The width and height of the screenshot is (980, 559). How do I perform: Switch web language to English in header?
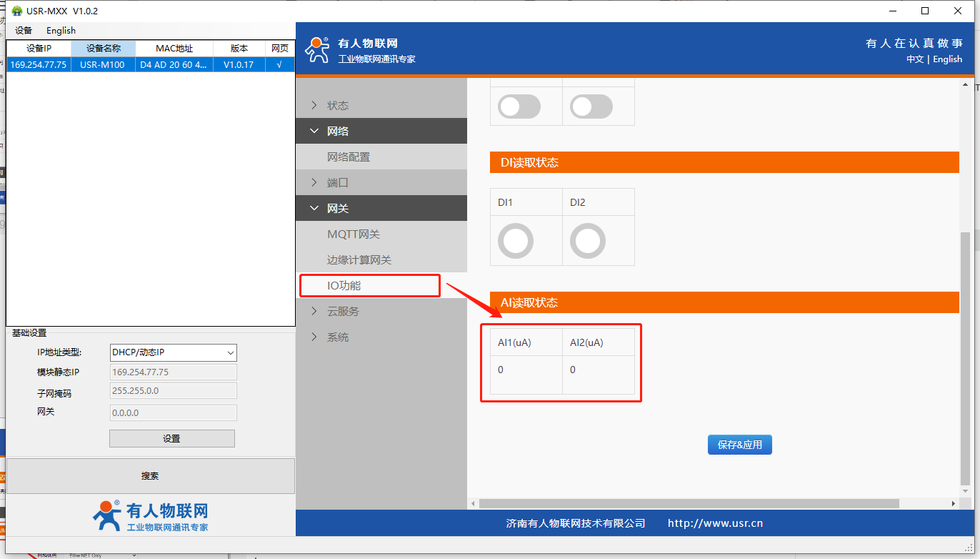point(948,59)
